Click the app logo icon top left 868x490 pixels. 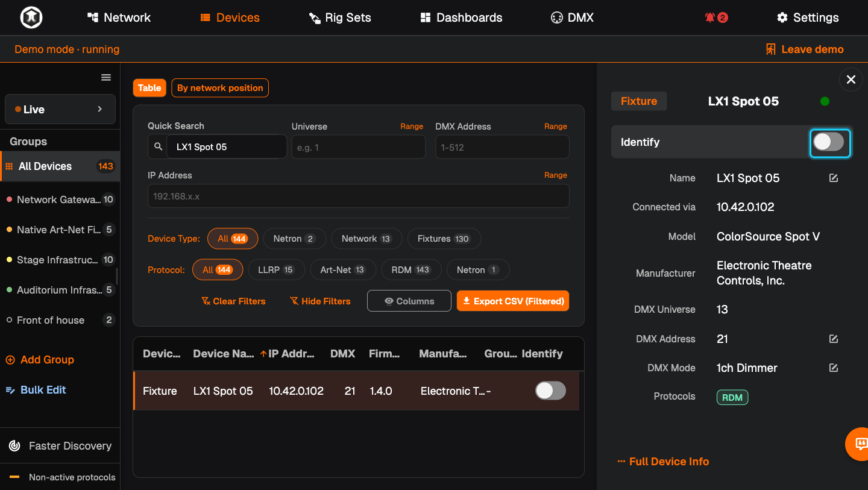click(x=31, y=17)
